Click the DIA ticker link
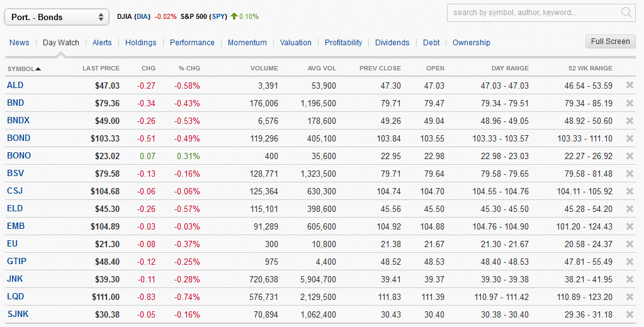 click(x=142, y=16)
